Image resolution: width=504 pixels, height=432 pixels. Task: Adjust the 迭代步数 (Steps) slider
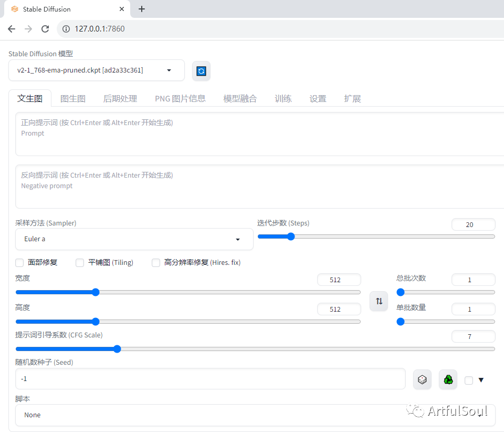(376, 236)
